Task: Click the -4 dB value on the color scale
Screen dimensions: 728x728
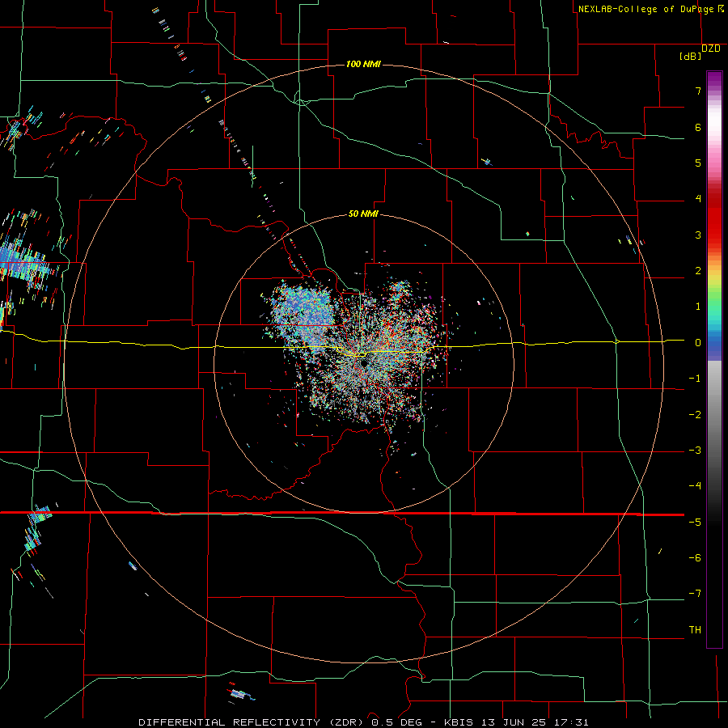Action: [x=695, y=486]
